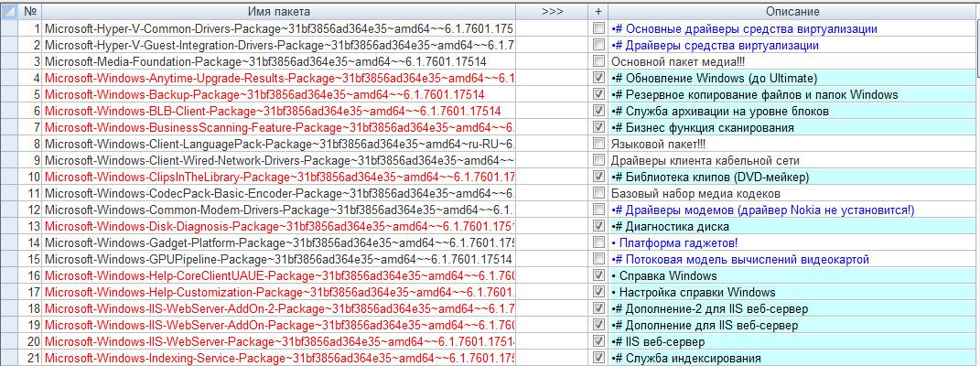Viewport: 980px width, 366px height.
Task: Click the select-all corner cell of table
Action: 9,11
